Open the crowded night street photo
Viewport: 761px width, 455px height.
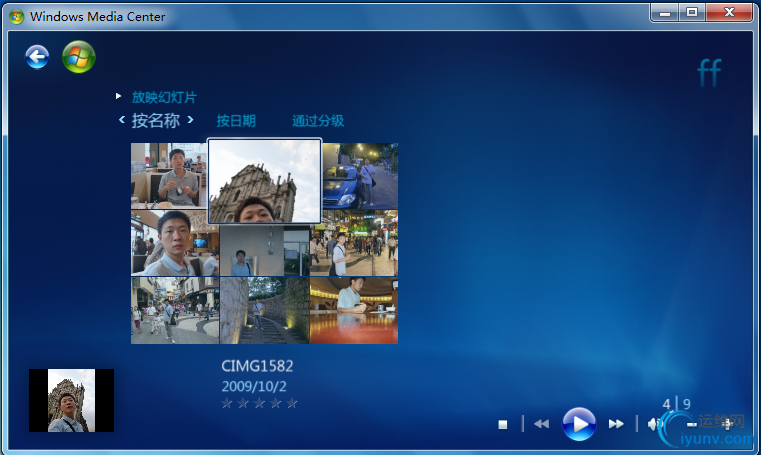tap(354, 243)
